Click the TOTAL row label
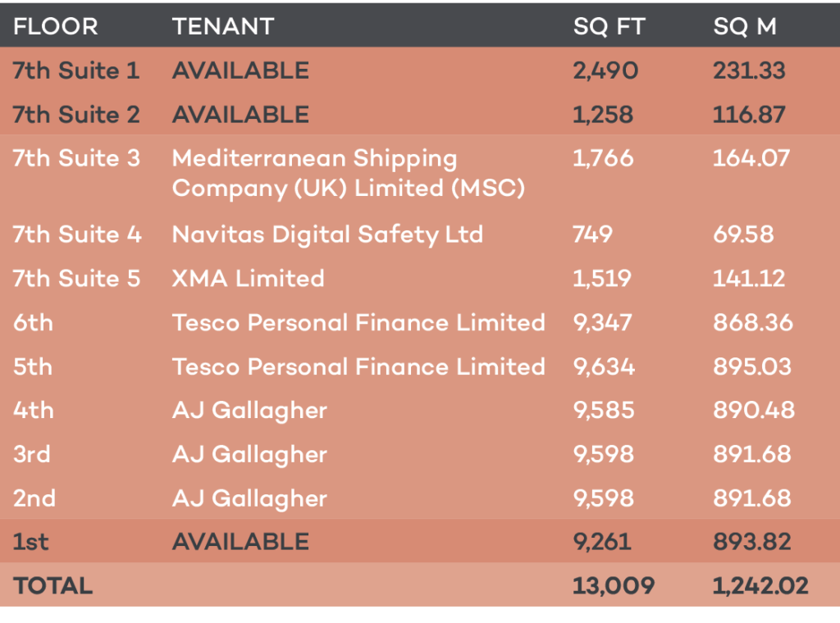840x623 pixels. pos(53,585)
